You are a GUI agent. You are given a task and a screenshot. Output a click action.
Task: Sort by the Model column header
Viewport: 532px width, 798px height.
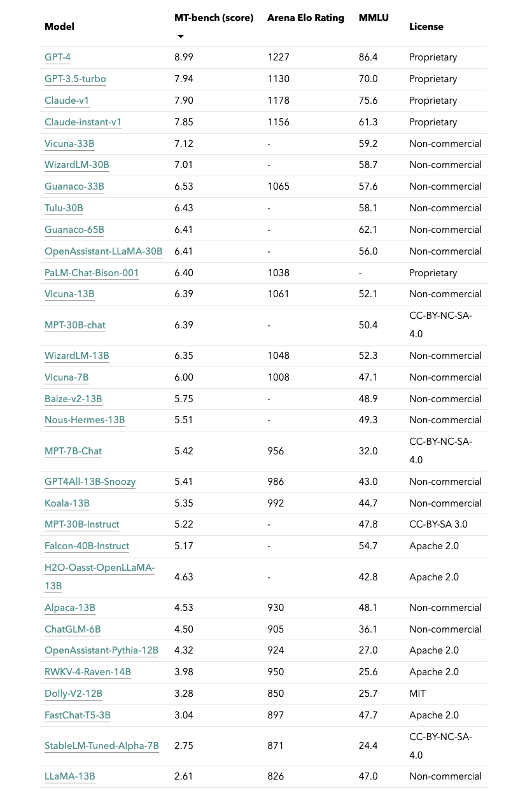click(x=59, y=27)
